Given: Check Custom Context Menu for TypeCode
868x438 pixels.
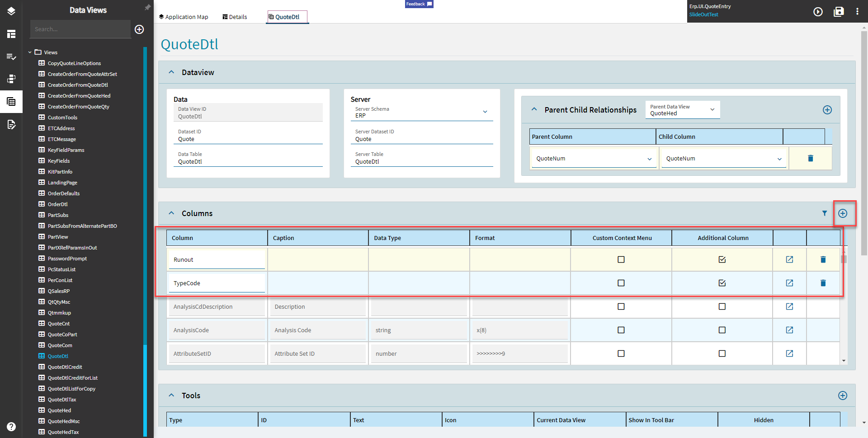Looking at the screenshot, I should click(x=621, y=283).
